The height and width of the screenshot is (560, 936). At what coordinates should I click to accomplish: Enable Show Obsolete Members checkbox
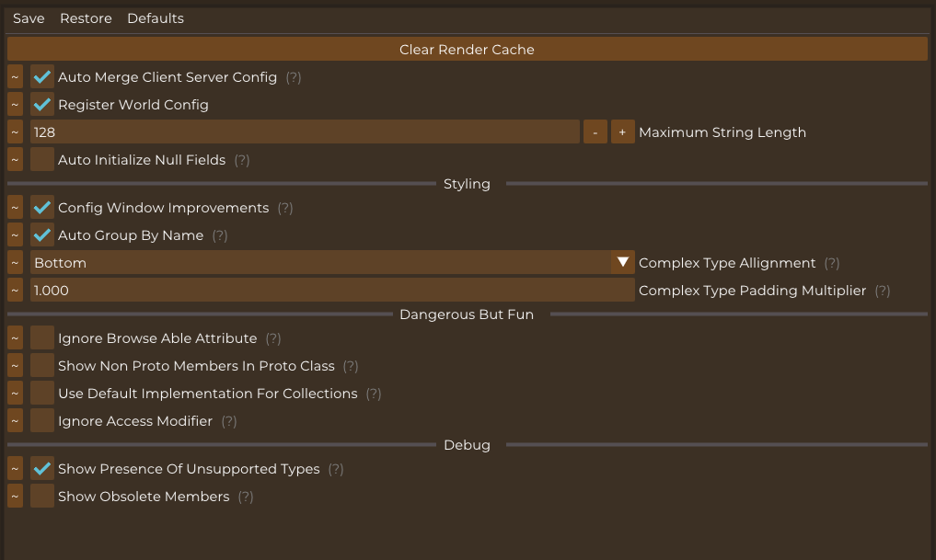tap(42, 497)
